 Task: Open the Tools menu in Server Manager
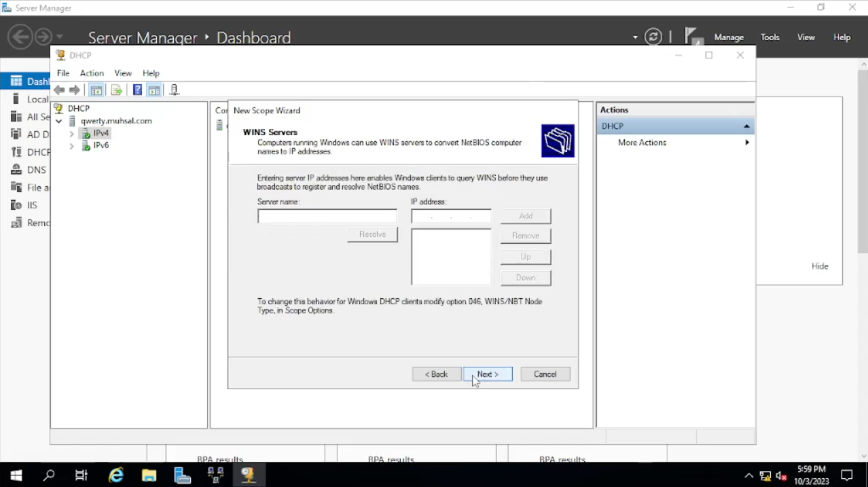point(770,37)
